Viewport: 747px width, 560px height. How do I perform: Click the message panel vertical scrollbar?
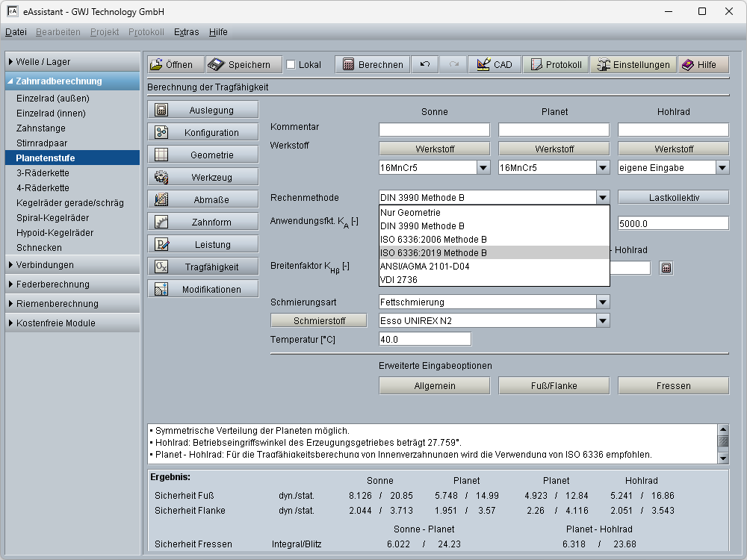pyautogui.click(x=722, y=441)
